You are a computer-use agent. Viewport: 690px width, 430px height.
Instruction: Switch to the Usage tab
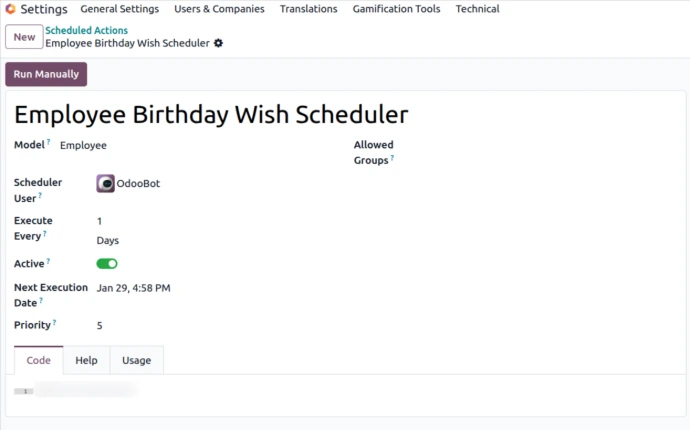[136, 360]
